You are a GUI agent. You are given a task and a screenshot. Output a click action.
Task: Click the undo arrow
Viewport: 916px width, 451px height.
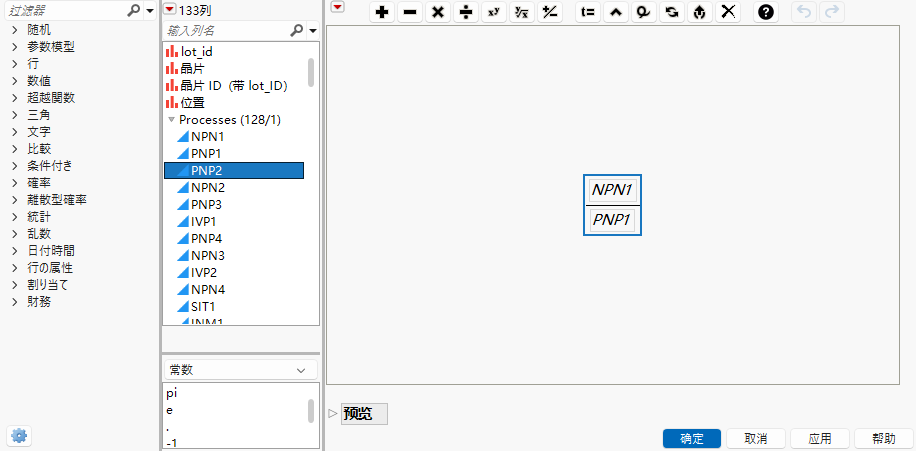804,12
